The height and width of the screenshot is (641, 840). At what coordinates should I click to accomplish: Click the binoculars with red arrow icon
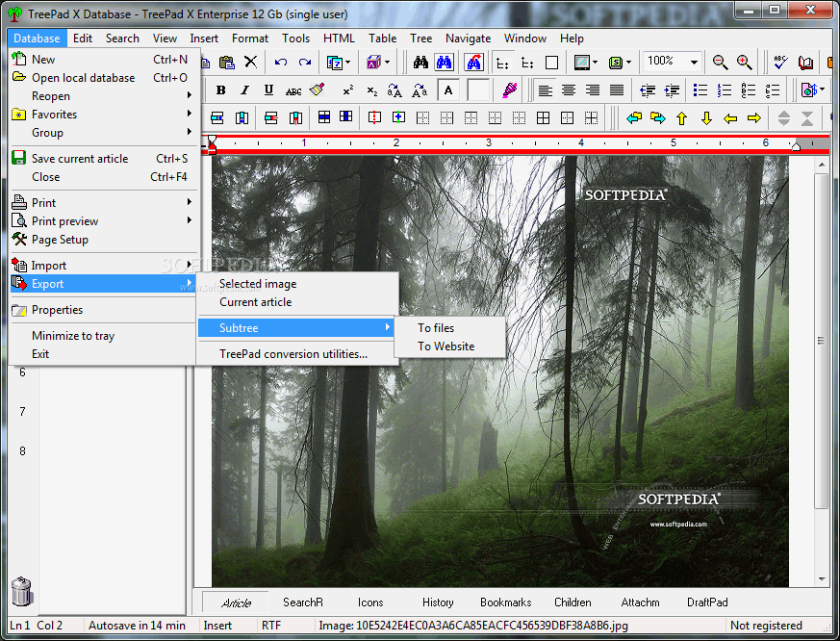[x=473, y=63]
